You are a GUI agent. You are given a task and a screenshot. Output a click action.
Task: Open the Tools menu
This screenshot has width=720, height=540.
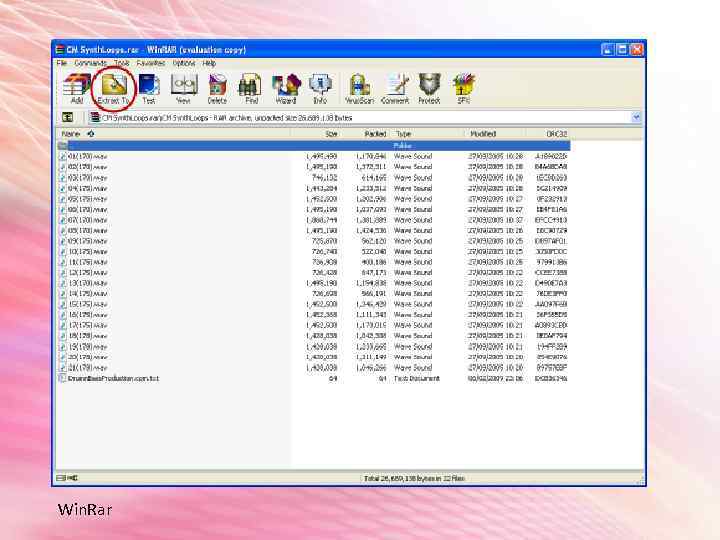click(x=122, y=63)
